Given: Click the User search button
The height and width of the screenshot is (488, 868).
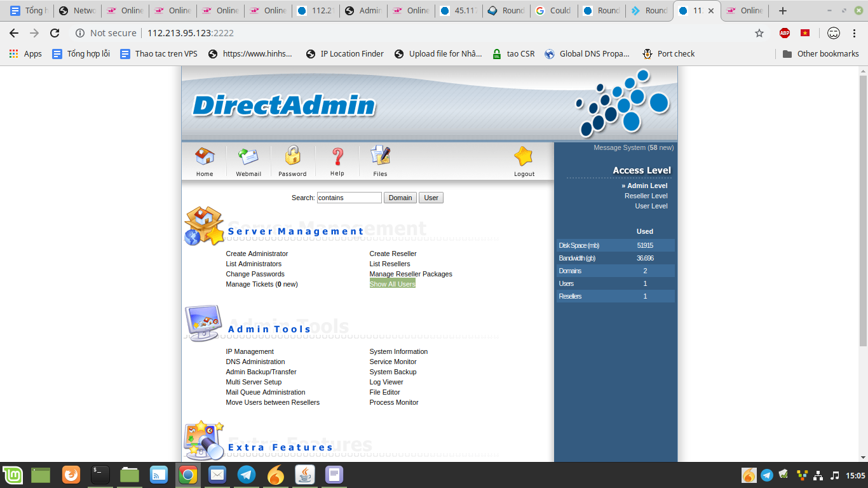Looking at the screenshot, I should coord(431,198).
